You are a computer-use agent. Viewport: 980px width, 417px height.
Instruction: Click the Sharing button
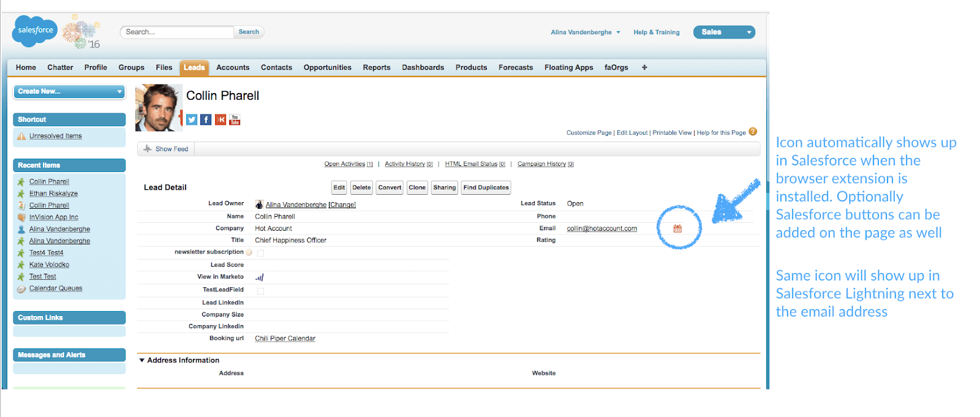coord(445,187)
